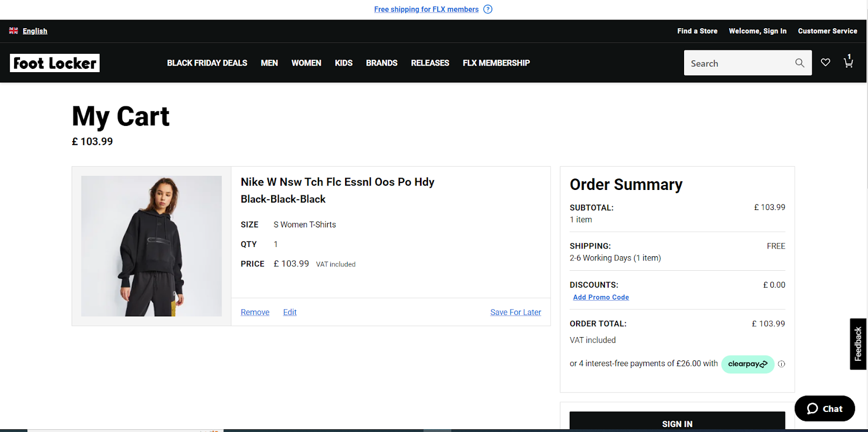Image resolution: width=868 pixels, height=432 pixels.
Task: Click the Clearpay info icon
Action: (x=781, y=364)
